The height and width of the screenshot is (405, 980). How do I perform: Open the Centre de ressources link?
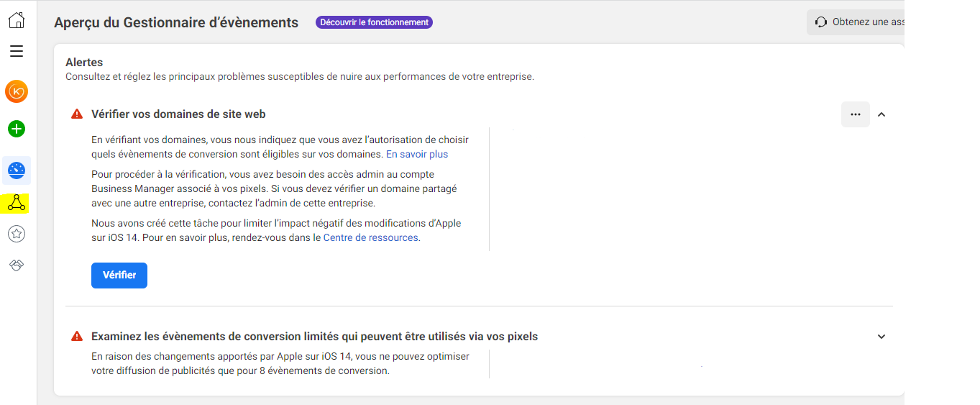coord(370,237)
